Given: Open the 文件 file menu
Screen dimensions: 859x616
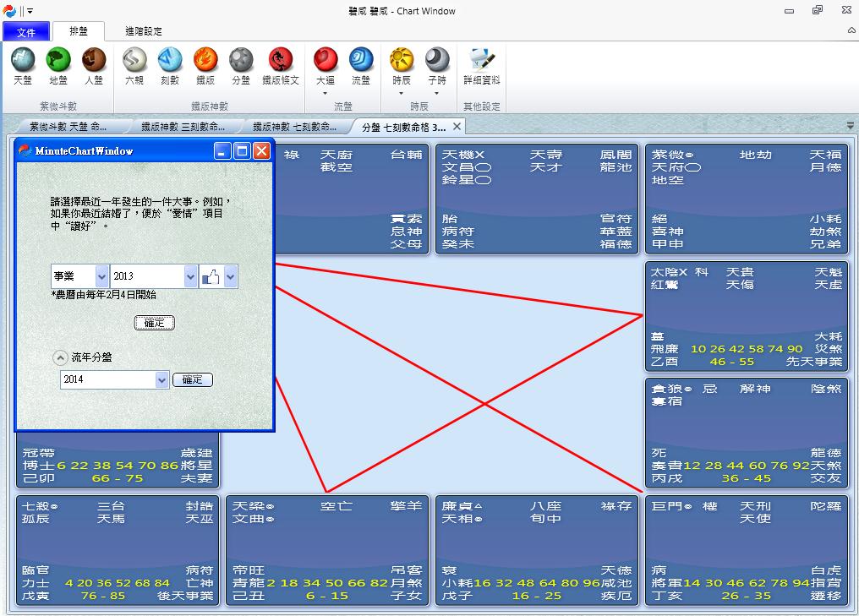Looking at the screenshot, I should pos(26,31).
